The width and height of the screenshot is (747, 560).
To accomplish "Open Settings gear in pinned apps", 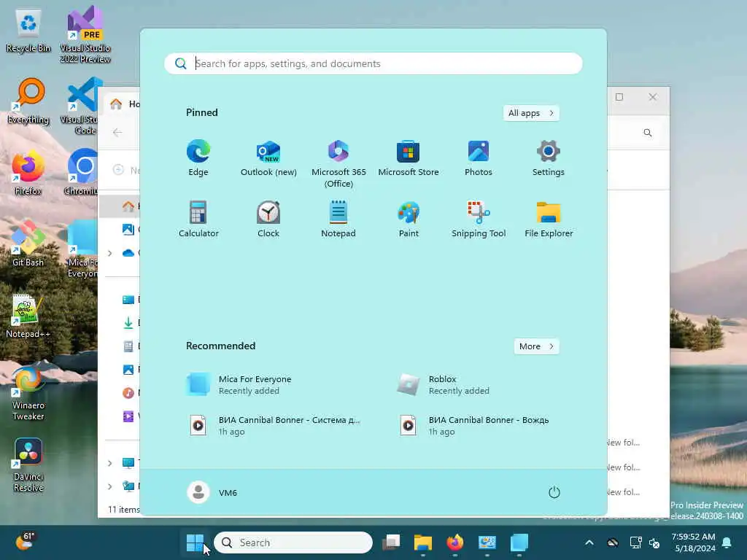I will [549, 158].
